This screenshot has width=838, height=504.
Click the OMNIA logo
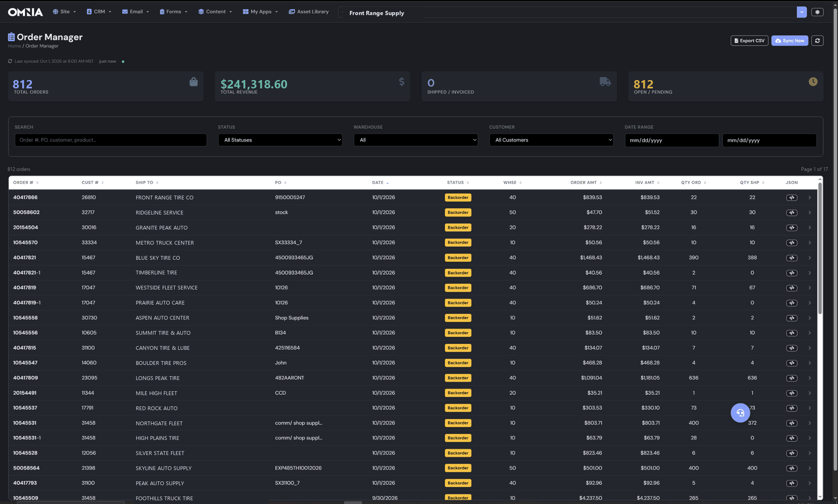(x=26, y=12)
